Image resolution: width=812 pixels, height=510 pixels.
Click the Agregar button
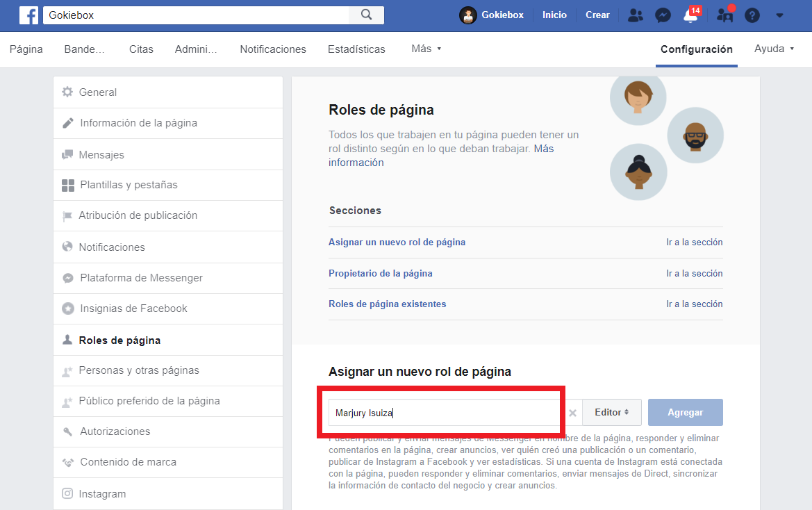(x=685, y=412)
